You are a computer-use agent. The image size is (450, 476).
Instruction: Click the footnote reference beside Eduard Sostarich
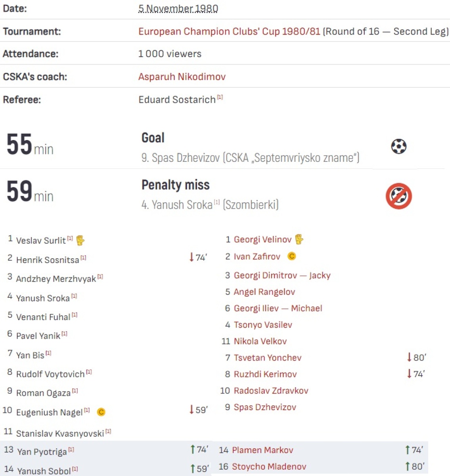coord(220,97)
